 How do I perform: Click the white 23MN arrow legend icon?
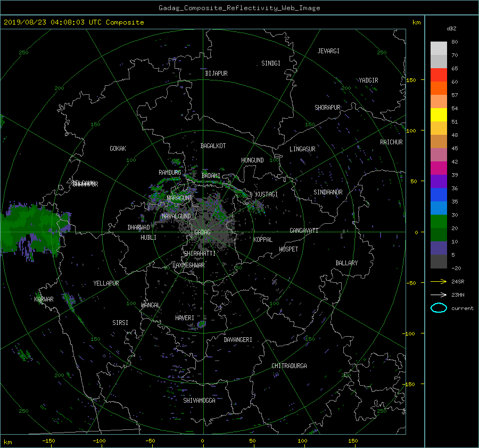(x=439, y=295)
